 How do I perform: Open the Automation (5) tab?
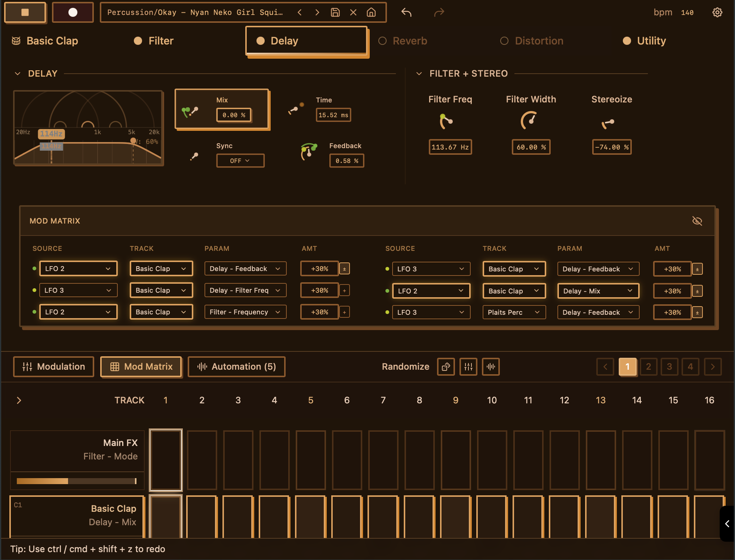pyautogui.click(x=236, y=367)
